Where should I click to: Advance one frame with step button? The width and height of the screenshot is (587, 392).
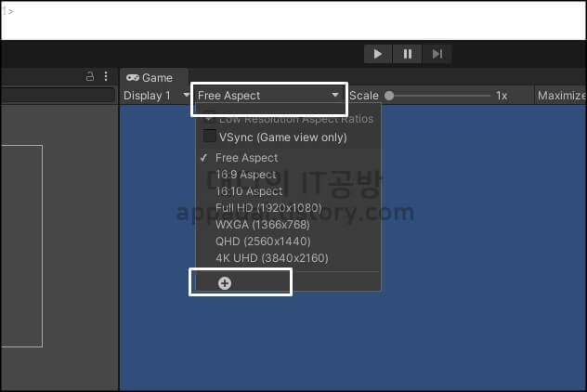click(437, 54)
